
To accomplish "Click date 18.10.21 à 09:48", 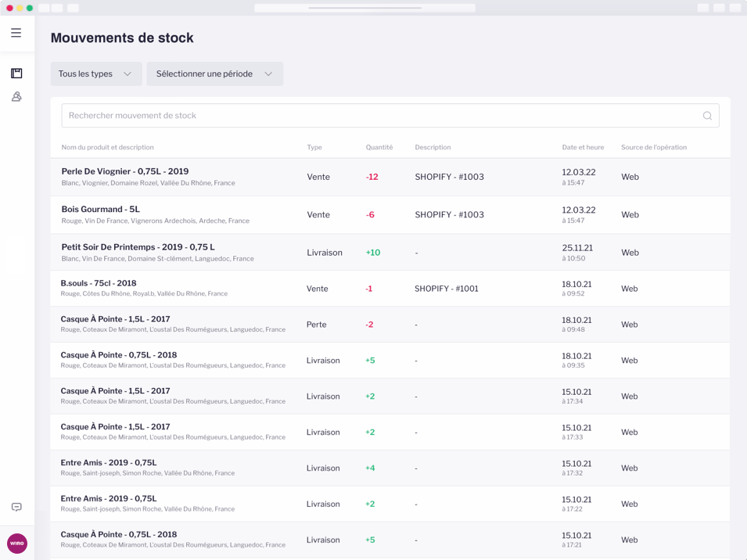I will (576, 325).
